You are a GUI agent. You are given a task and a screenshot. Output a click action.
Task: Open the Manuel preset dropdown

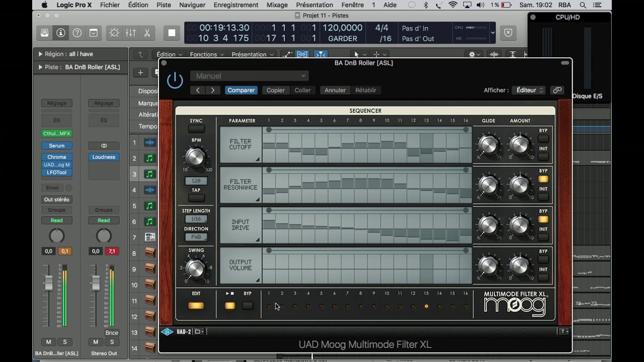point(249,76)
